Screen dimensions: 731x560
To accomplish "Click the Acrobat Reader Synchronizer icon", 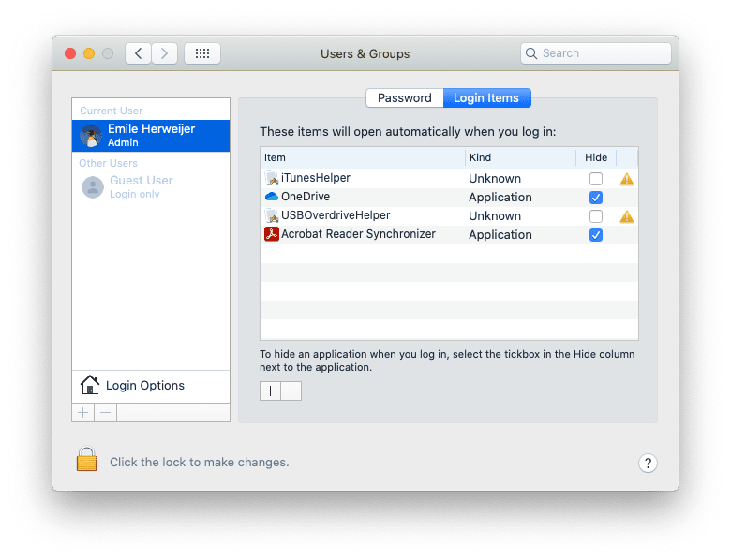I will [272, 234].
